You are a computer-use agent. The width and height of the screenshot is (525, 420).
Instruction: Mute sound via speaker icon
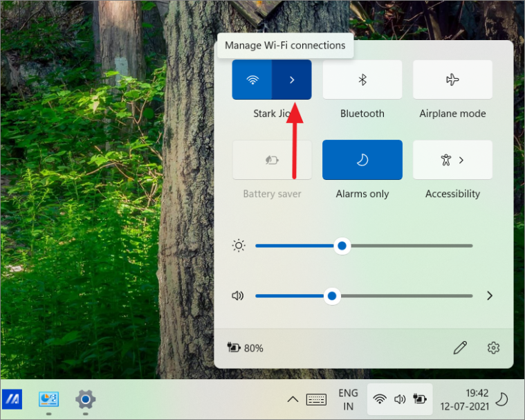point(238,295)
